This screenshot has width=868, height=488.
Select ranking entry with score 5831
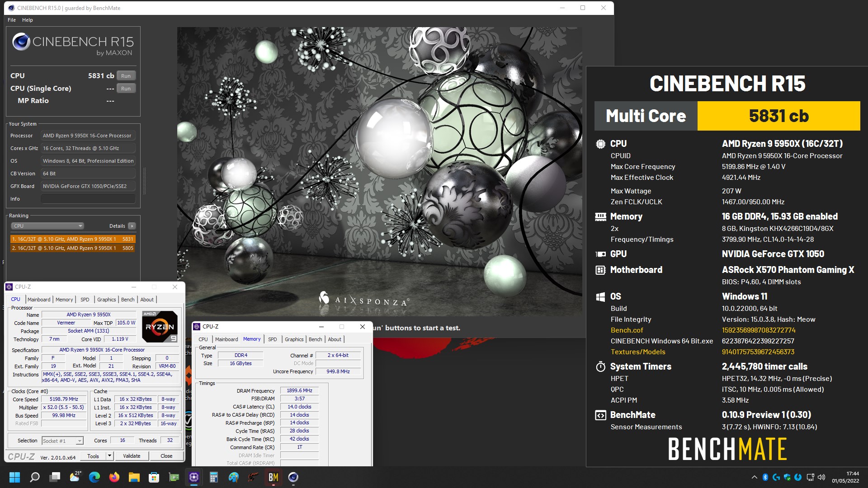73,239
